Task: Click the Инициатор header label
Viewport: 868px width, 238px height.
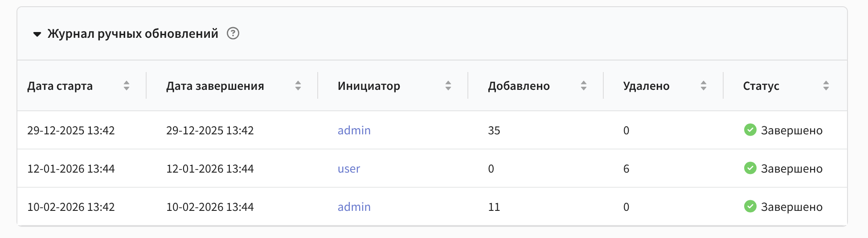Action: (x=369, y=86)
